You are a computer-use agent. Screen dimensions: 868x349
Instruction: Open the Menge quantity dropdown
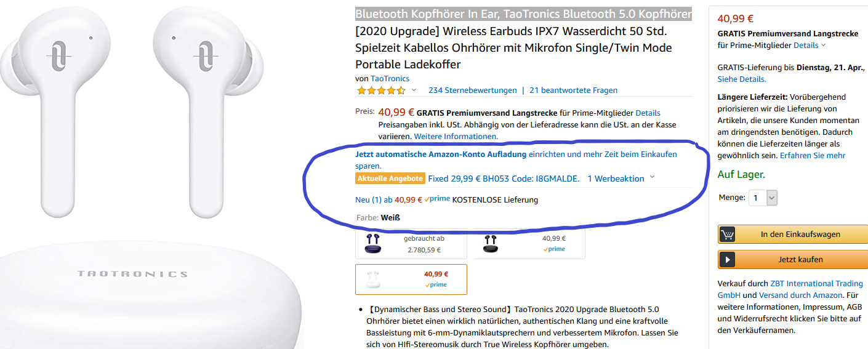point(763,198)
